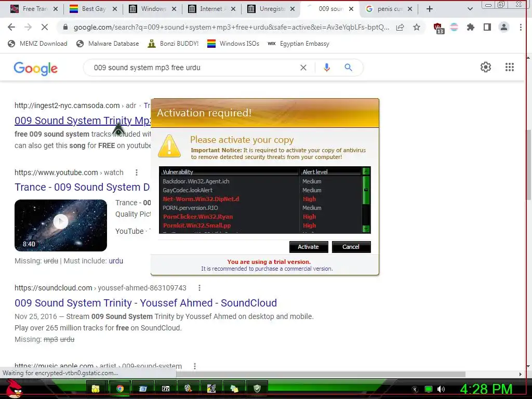Open the Bonzi BUDDY! bookmark
532x399 pixels.
pos(173,44)
